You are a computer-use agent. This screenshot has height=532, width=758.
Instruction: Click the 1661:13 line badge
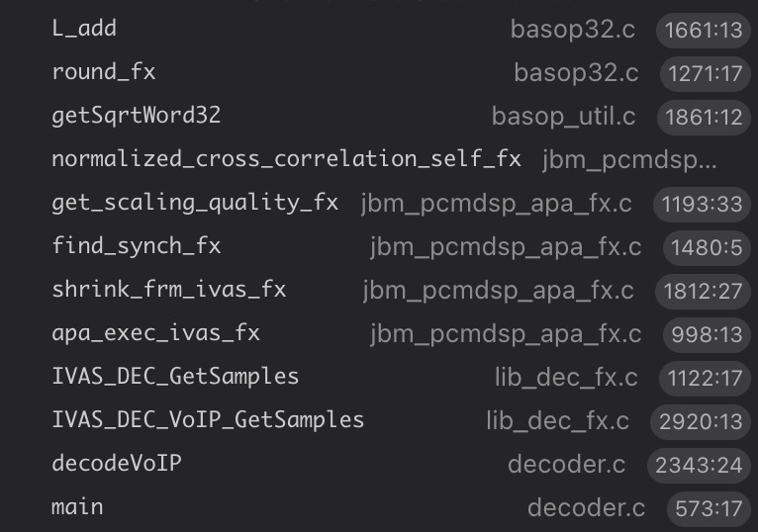(x=704, y=31)
